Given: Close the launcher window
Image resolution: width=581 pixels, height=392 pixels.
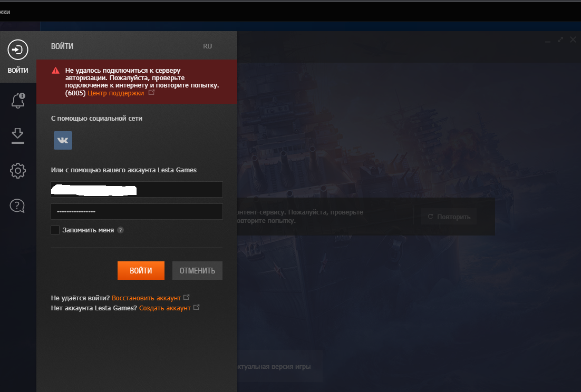Looking at the screenshot, I should 573,39.
